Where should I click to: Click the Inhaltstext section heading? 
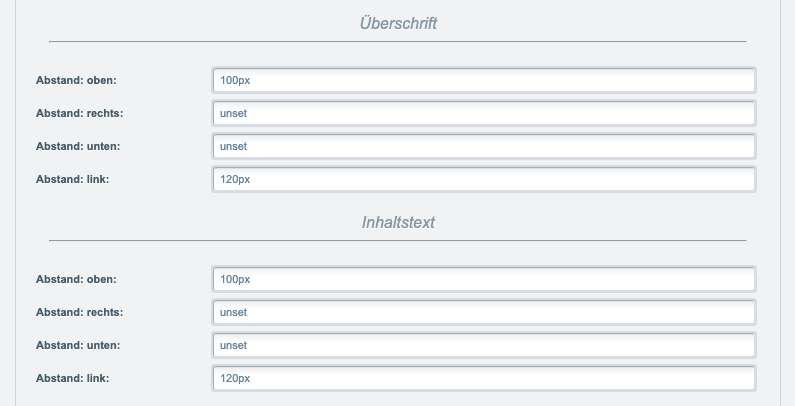[398, 223]
